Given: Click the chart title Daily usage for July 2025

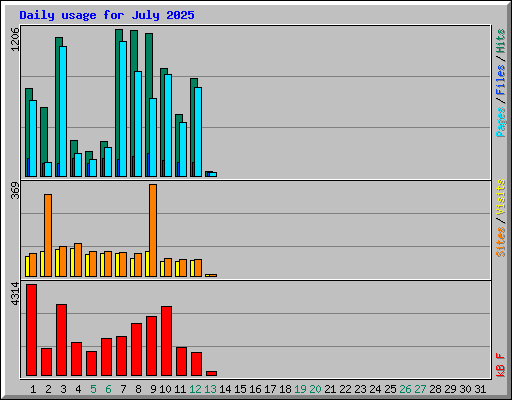Looking at the screenshot, I should pos(107,15).
